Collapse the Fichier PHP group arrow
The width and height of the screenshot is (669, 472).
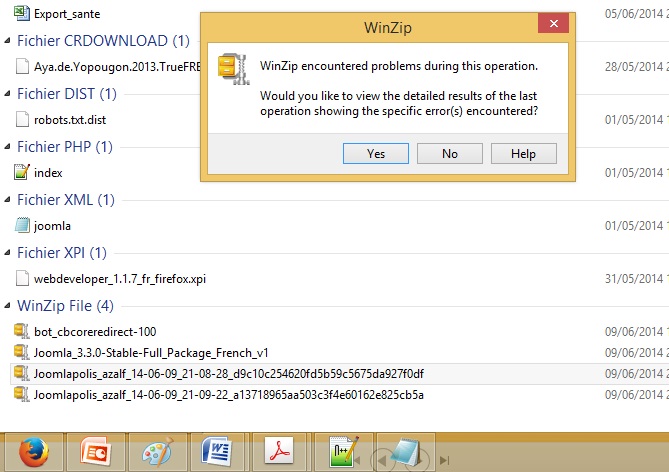(7, 147)
